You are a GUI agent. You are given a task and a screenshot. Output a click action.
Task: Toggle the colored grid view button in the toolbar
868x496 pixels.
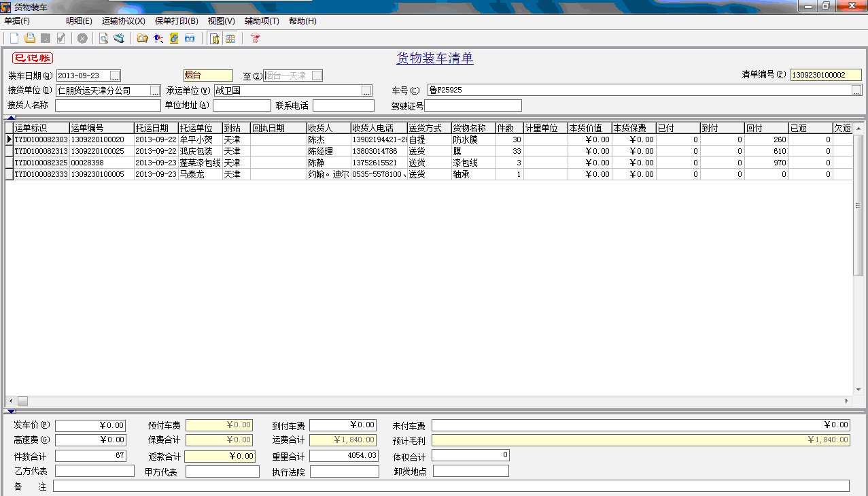point(230,38)
